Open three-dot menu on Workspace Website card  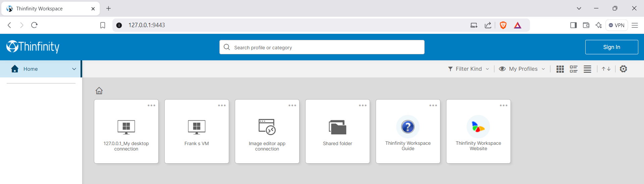[503, 105]
